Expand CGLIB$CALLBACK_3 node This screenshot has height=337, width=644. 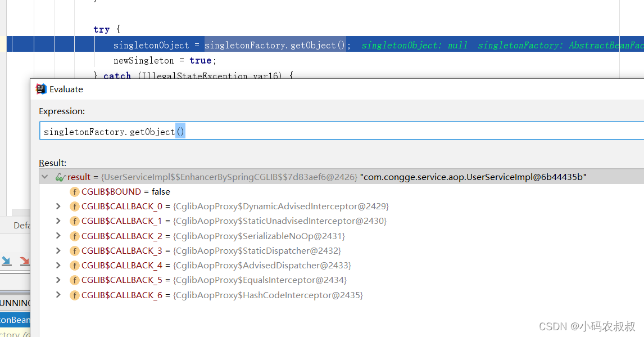[58, 251]
